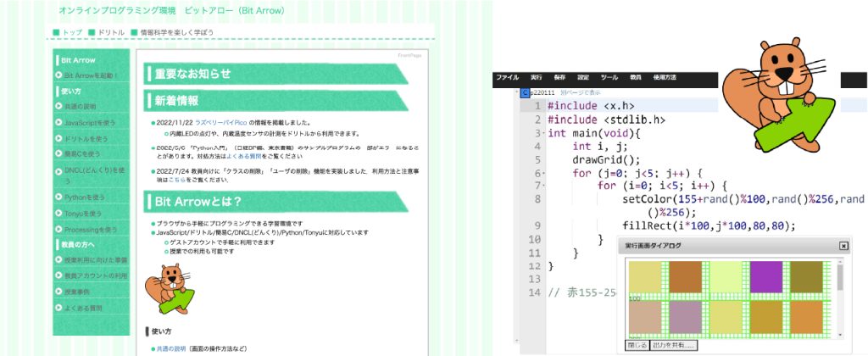The width and height of the screenshot is (868, 356).
Task: Click the arrow icon beside DNCL(どんぐり)を使う
Action: pyautogui.click(x=58, y=171)
